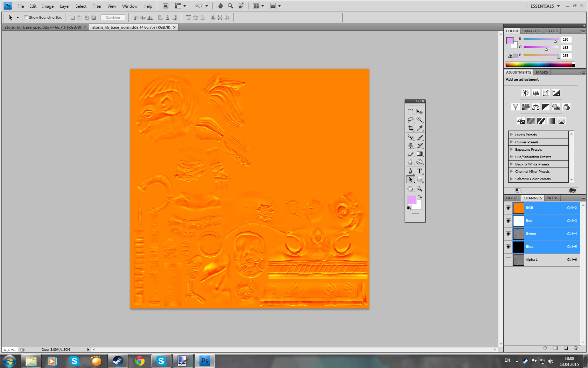Viewport: 588px width, 368px height.
Task: Click the Rotate View tool in top bar
Action: [241, 6]
